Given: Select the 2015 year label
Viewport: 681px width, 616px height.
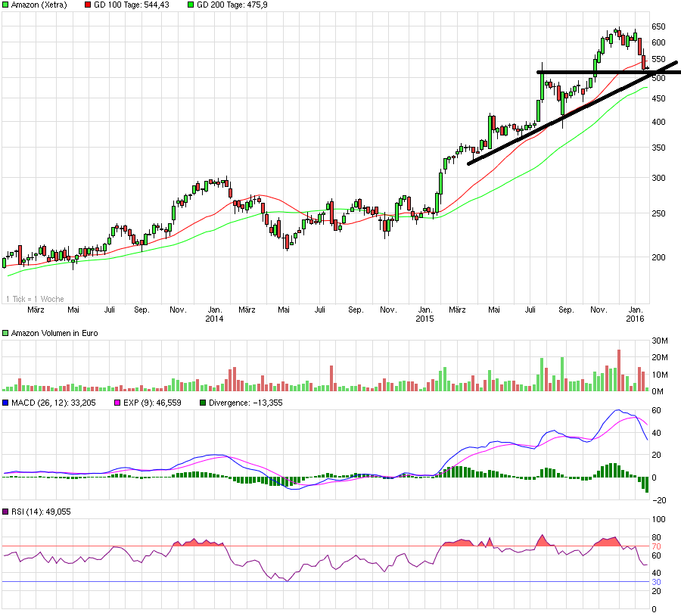Looking at the screenshot, I should point(425,319).
